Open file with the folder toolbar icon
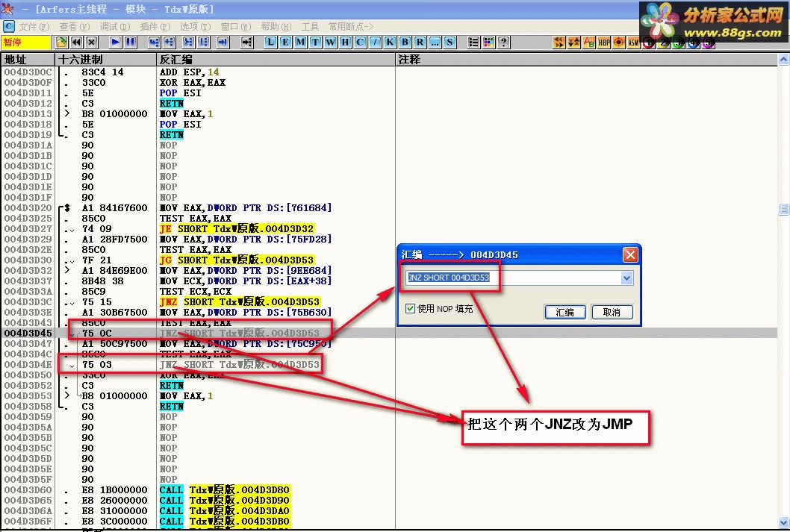 (61, 43)
